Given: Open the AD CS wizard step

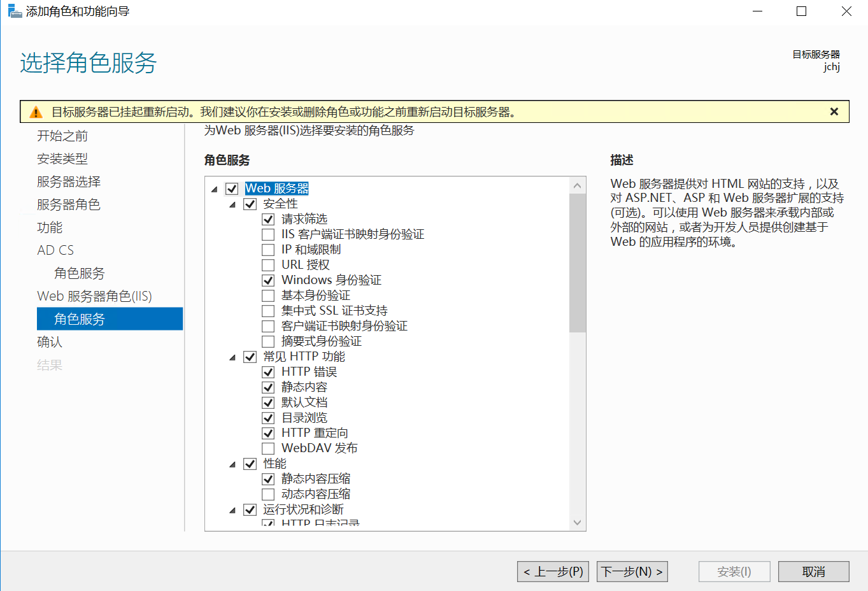Looking at the screenshot, I should click(55, 250).
